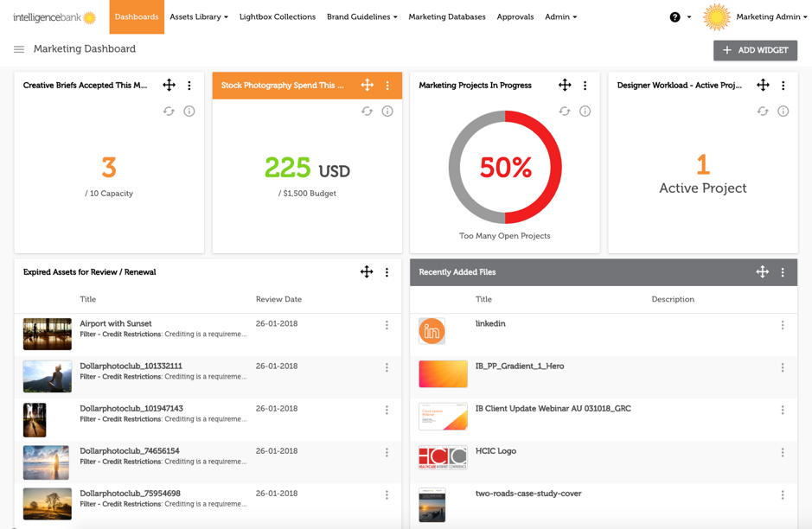Switch to the Dashboards tab
This screenshot has width=812, height=529.
coord(137,16)
